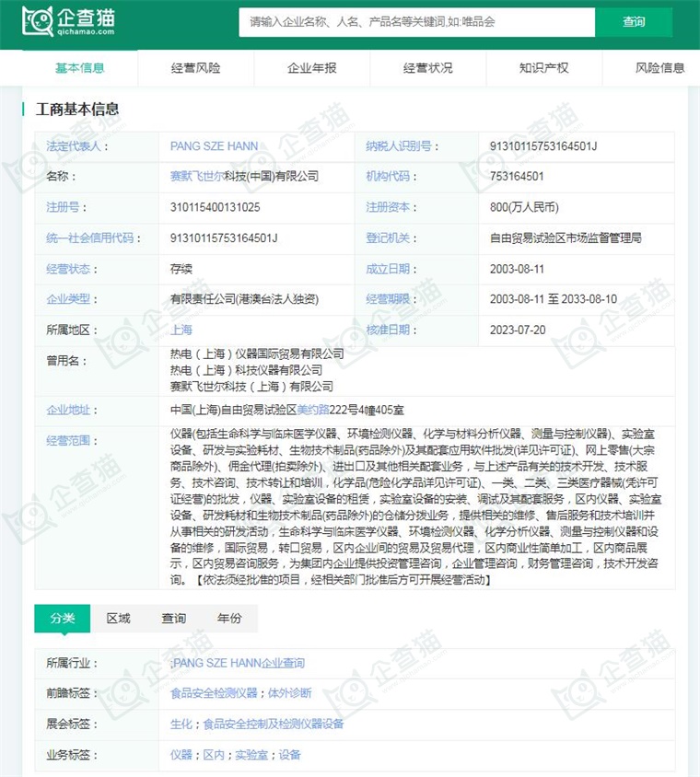Click former name 赛默飞世尔科技（上海）有限公司
The height and width of the screenshot is (777, 700).
[x=251, y=387]
